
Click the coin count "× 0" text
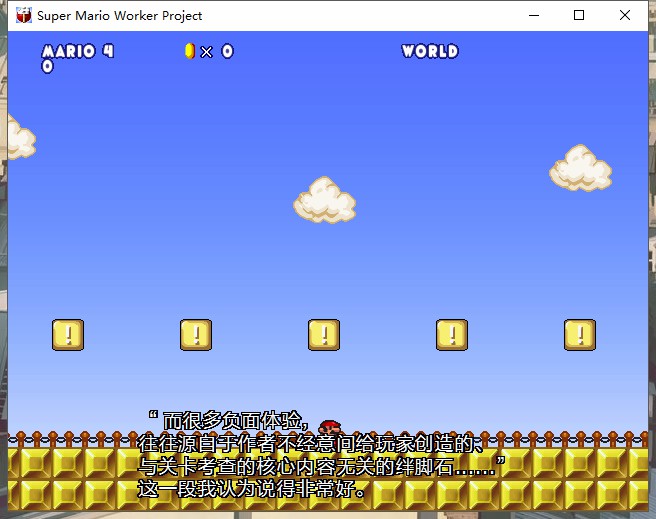point(217,51)
